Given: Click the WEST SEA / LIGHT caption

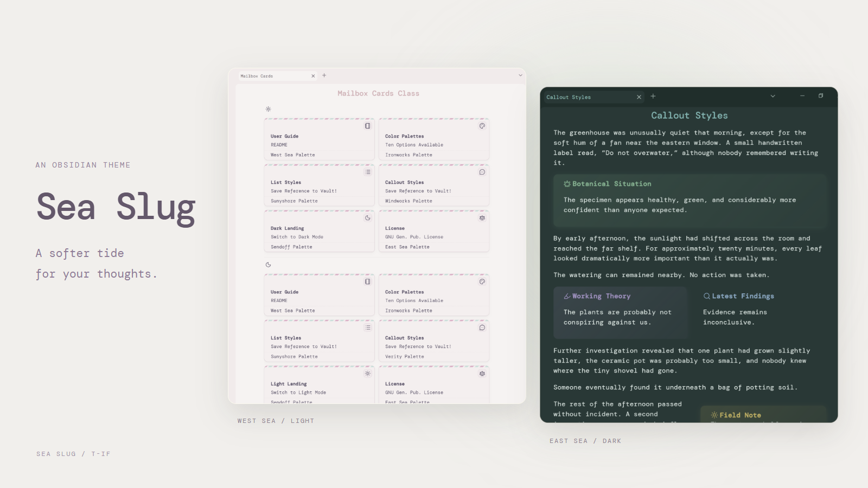Looking at the screenshot, I should click(276, 421).
